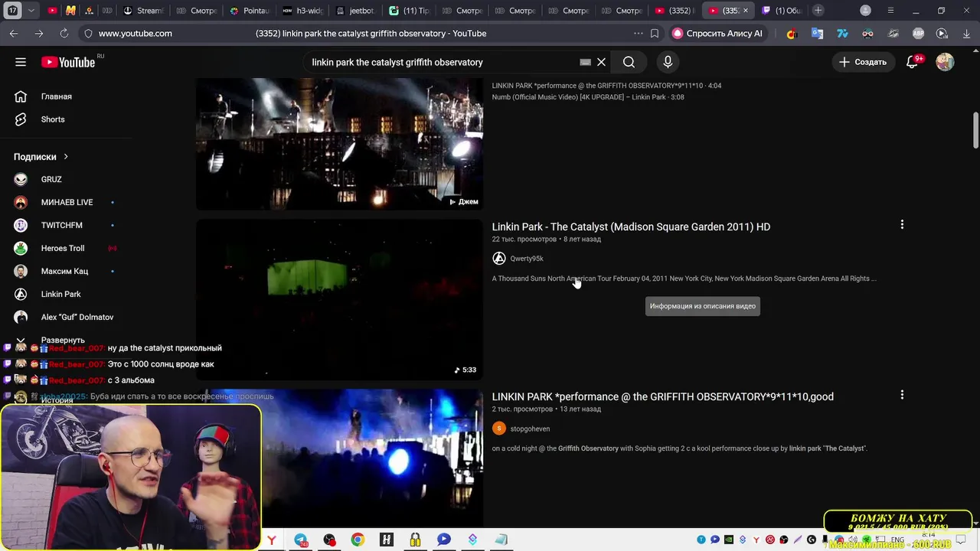The image size is (980, 551).
Task: Click Qwerty95k channel avatar
Action: (x=499, y=259)
